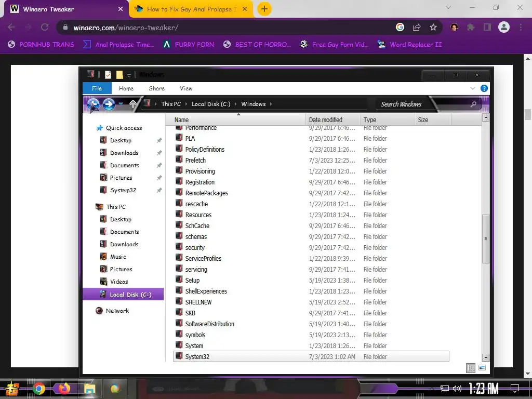
Task: Launch Chrome from the taskbar
Action: point(38,389)
